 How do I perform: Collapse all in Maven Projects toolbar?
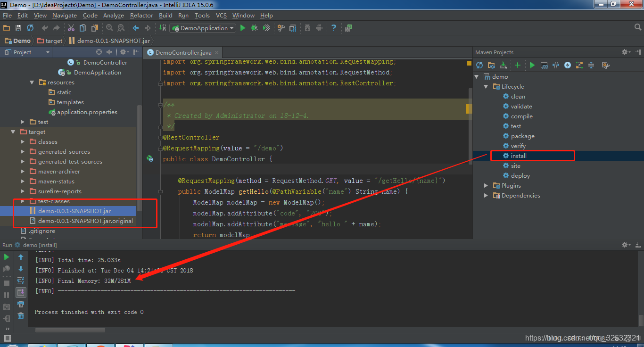pyautogui.click(x=591, y=65)
